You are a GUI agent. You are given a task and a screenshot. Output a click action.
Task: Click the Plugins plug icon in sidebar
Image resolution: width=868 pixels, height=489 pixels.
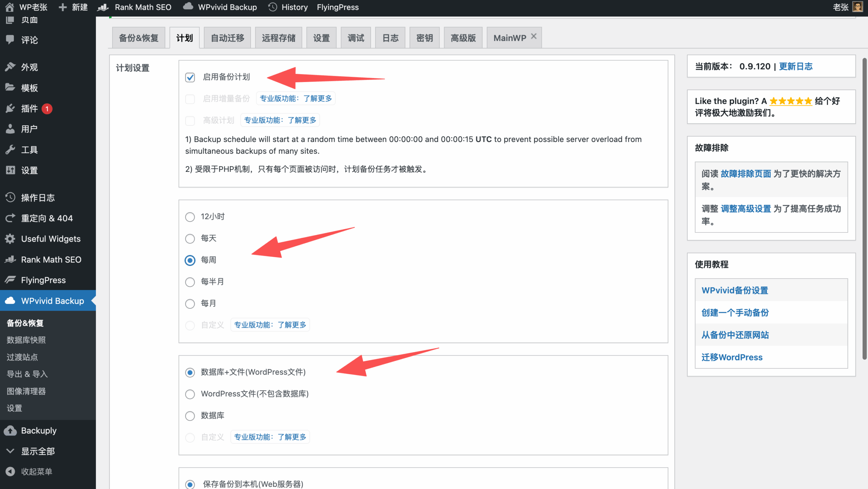tap(10, 108)
